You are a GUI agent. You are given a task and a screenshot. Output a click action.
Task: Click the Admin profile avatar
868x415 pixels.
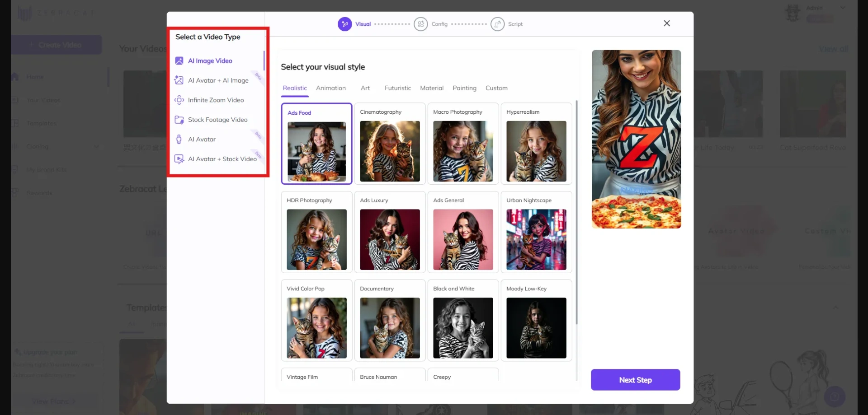coord(793,13)
